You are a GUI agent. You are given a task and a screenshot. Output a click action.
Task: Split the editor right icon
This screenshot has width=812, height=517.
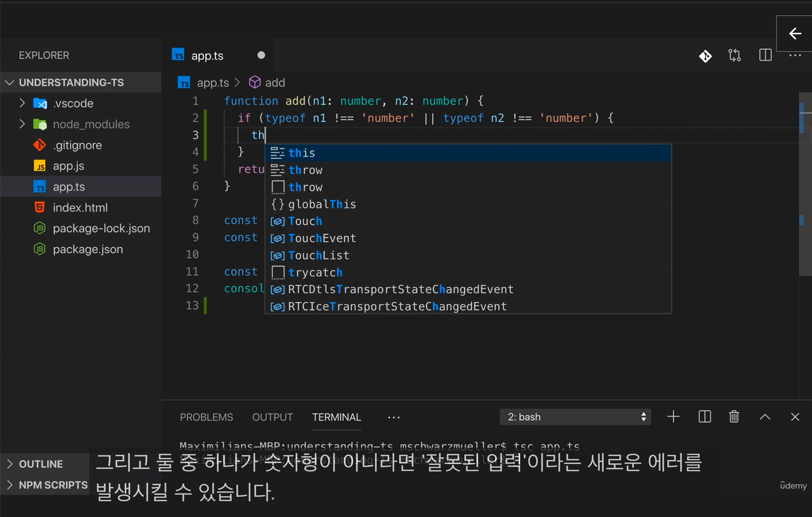pos(765,56)
